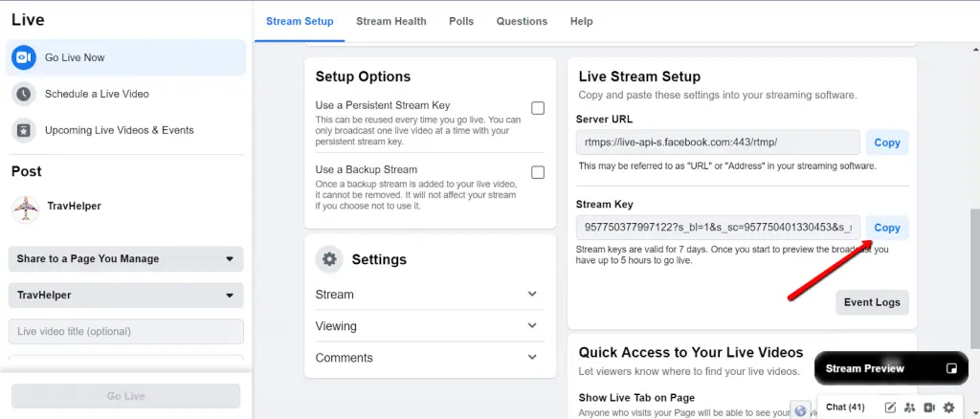Click the Go Live Now camera icon

pos(24,58)
